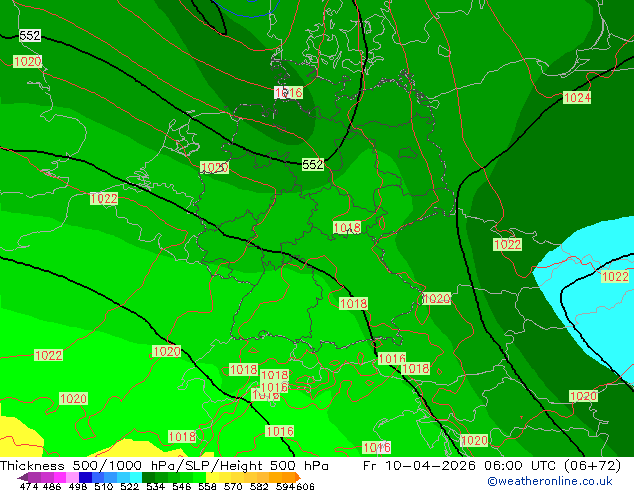This screenshot has height=490, width=634.
Task: Click the dark blue swatch in the legend
Action: 85,477
